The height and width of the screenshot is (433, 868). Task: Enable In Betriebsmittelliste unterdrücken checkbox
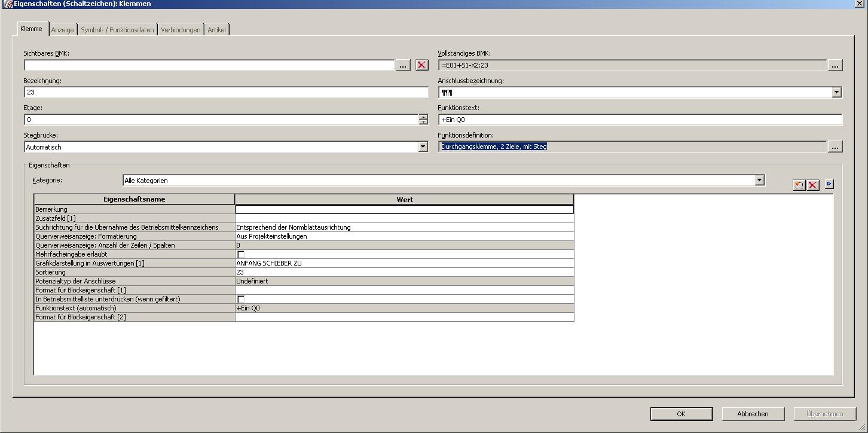click(241, 299)
